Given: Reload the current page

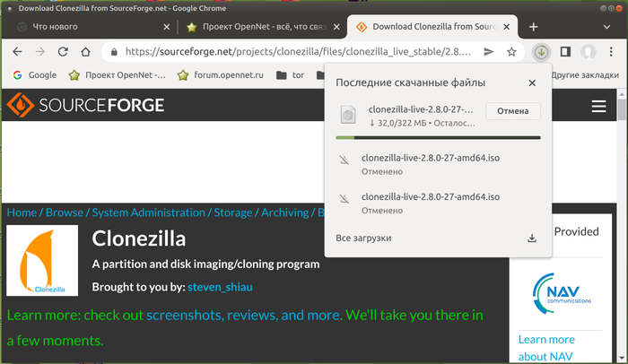Looking at the screenshot, I should pyautogui.click(x=63, y=52).
